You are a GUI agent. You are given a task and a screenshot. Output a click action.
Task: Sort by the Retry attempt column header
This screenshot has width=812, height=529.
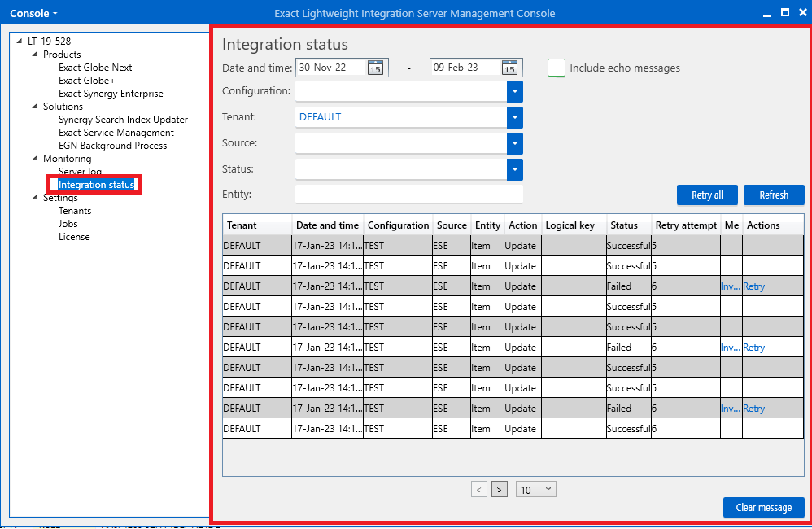click(686, 225)
